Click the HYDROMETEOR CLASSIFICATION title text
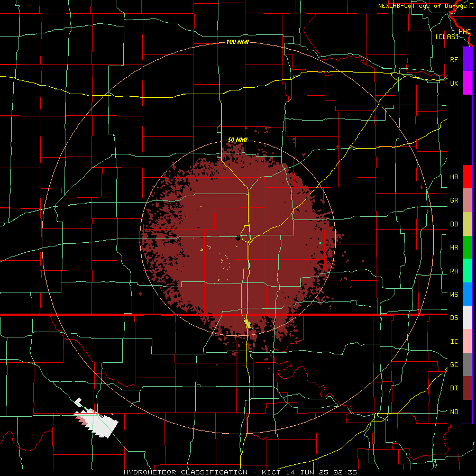This screenshot has width=476, height=476. (x=186, y=472)
